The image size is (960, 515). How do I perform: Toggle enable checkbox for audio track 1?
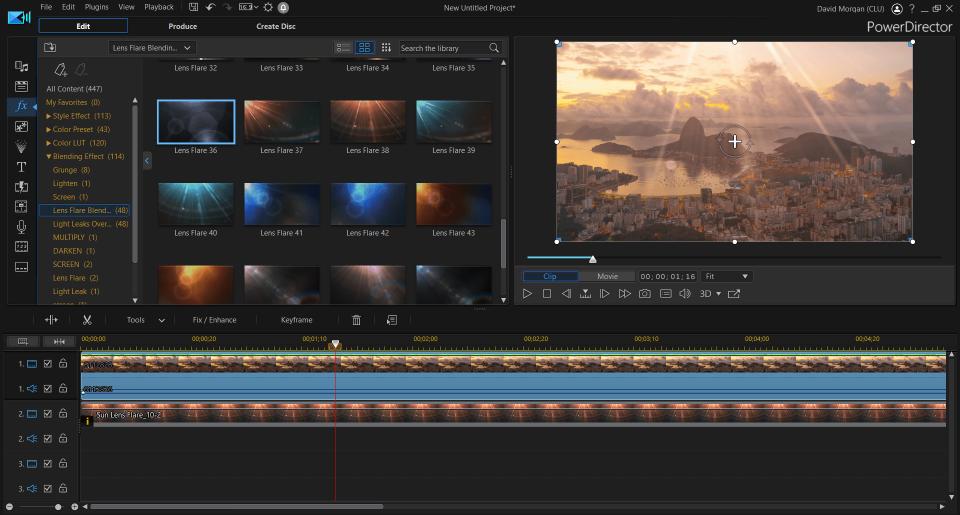[x=48, y=388]
